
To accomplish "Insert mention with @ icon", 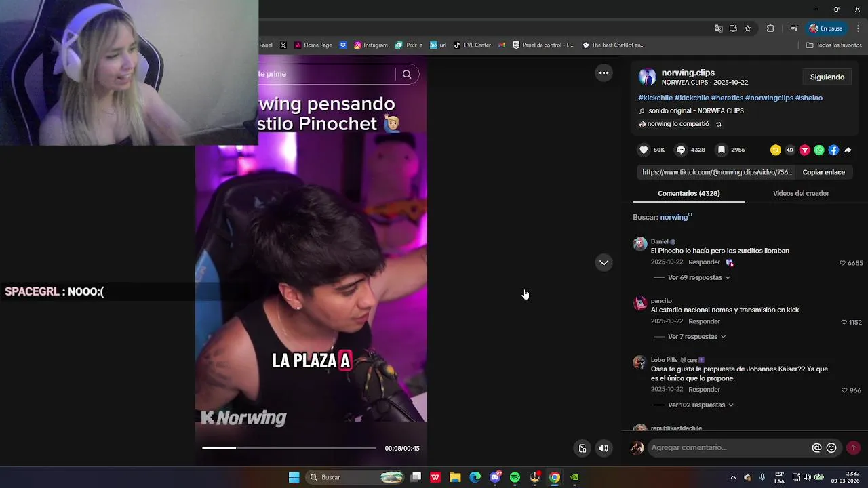I will click(816, 447).
